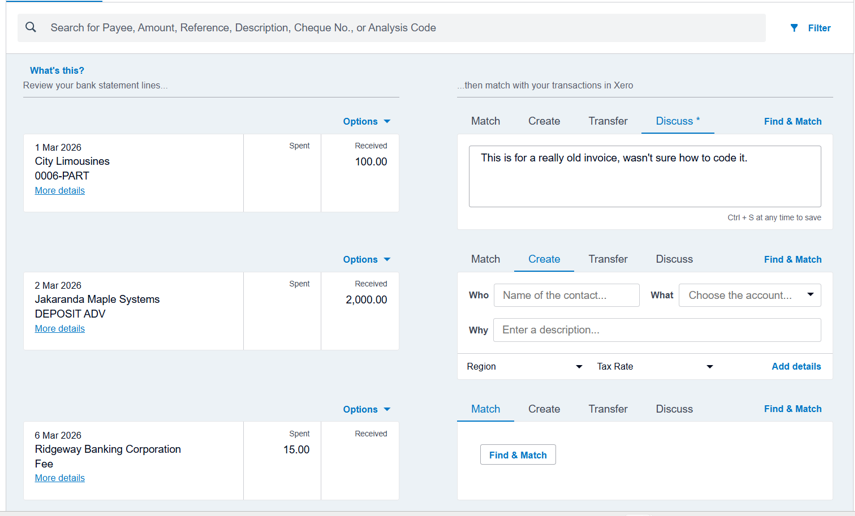Click the 'What's this?' help link
The height and width of the screenshot is (516, 855).
(x=57, y=71)
